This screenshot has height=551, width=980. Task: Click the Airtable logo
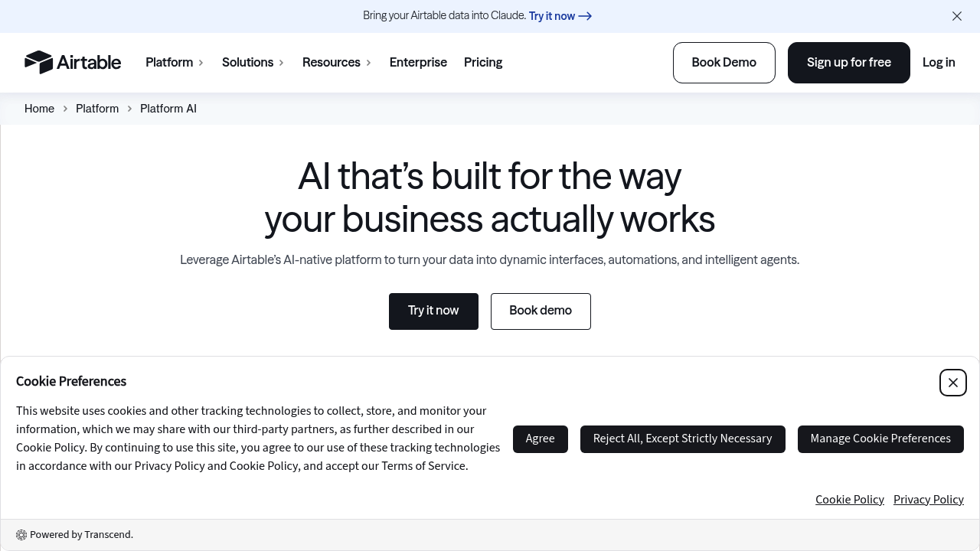[x=73, y=62]
